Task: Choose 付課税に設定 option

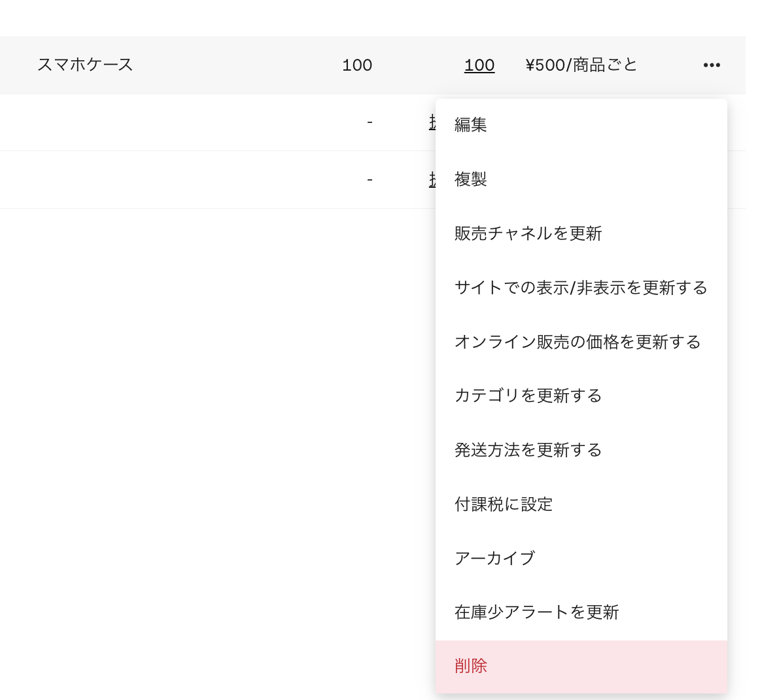Action: point(503,504)
